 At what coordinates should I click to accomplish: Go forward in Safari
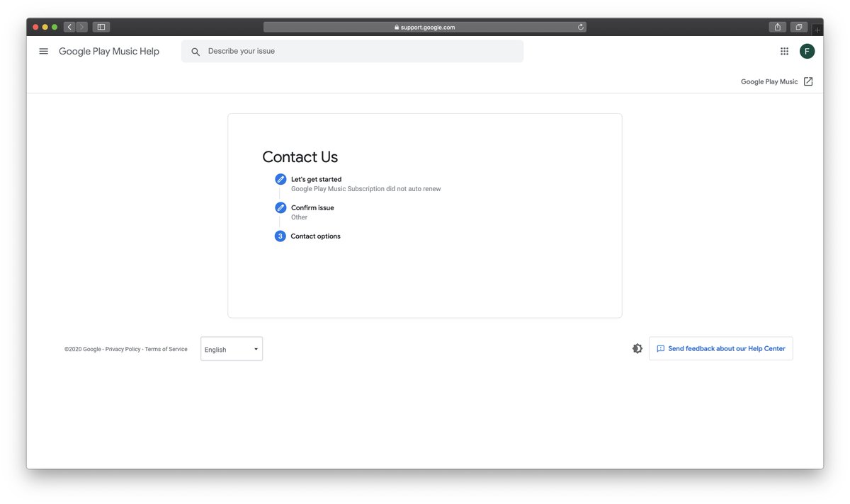(82, 27)
